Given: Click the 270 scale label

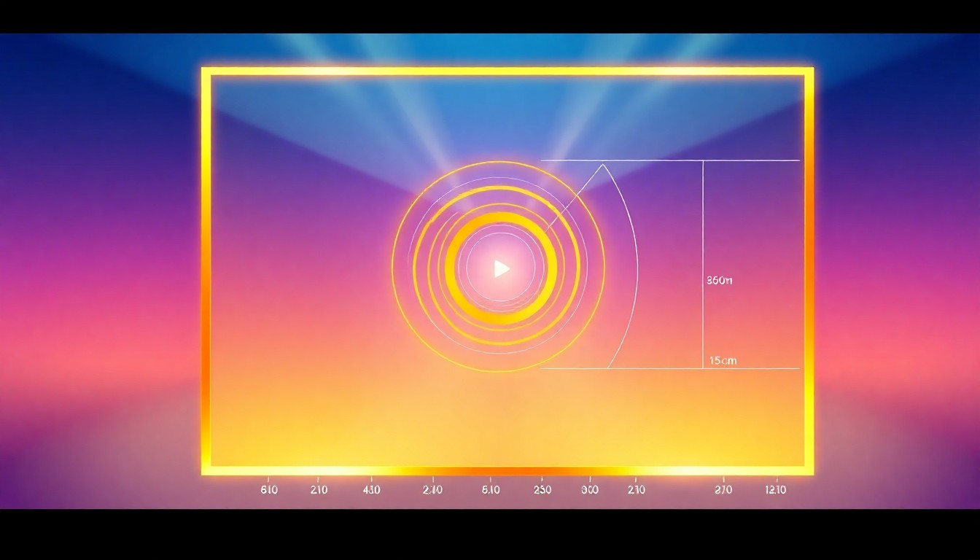Looking at the screenshot, I should pyautogui.click(x=723, y=490).
